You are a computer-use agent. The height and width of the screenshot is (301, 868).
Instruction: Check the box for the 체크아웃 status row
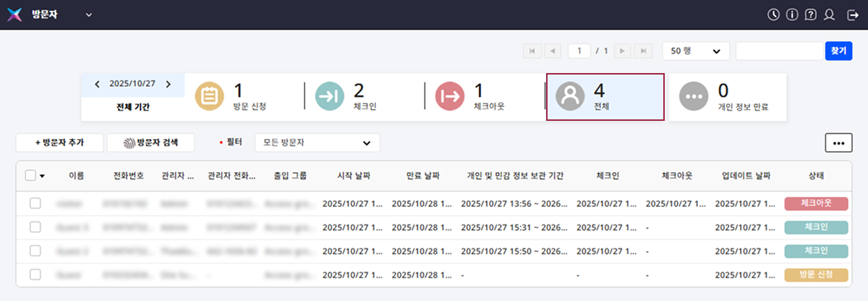point(35,204)
